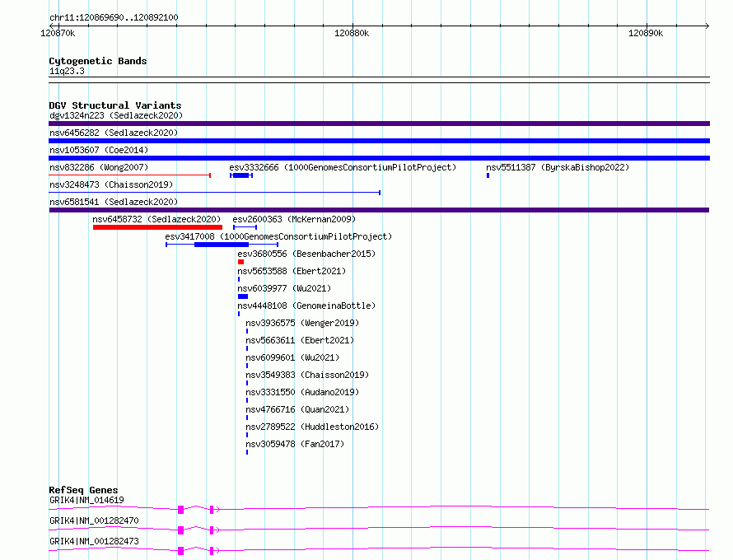This screenshot has width=733, height=560.
Task: Open nsv6581541 (Sedlazeck2020) label
Action: (114, 202)
